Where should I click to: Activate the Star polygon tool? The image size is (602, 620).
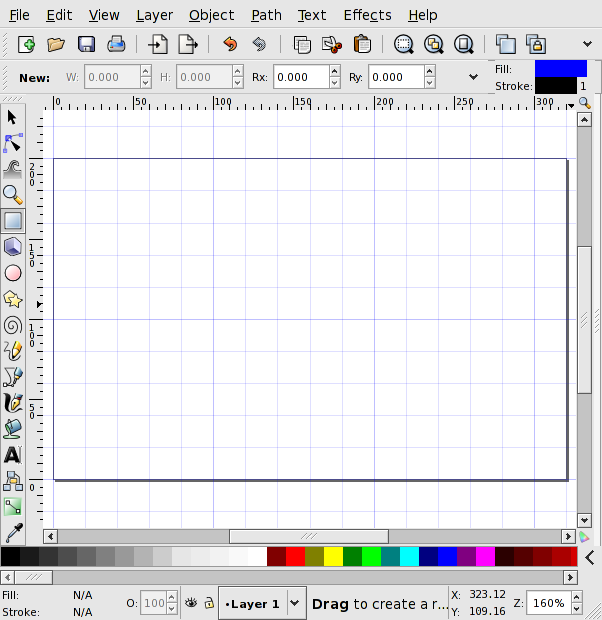pos(13,298)
